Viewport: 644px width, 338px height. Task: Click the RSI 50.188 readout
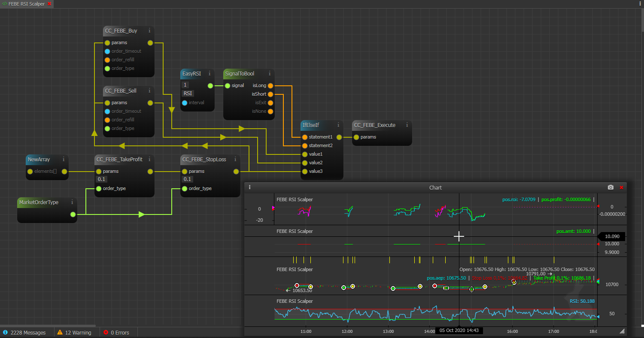pyautogui.click(x=582, y=301)
